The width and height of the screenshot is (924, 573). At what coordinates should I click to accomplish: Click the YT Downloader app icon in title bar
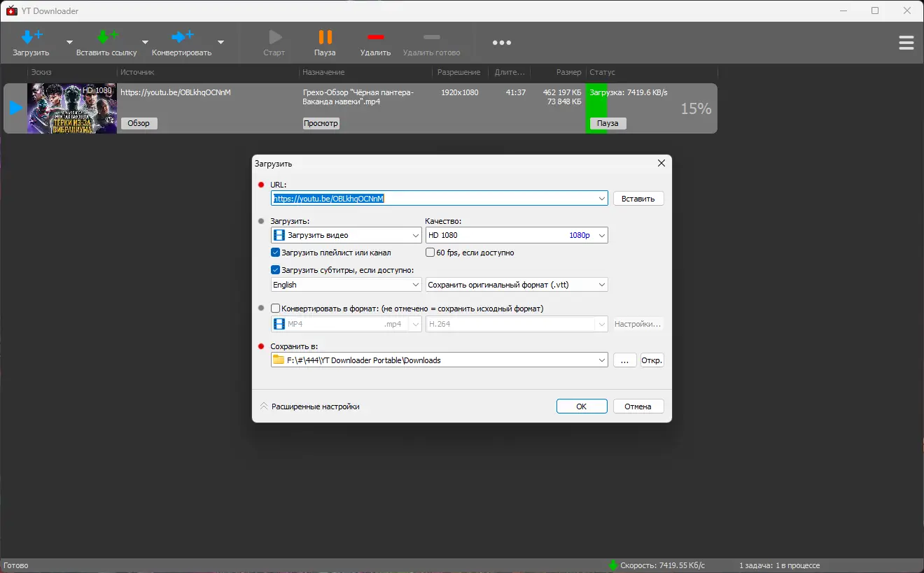(x=11, y=10)
